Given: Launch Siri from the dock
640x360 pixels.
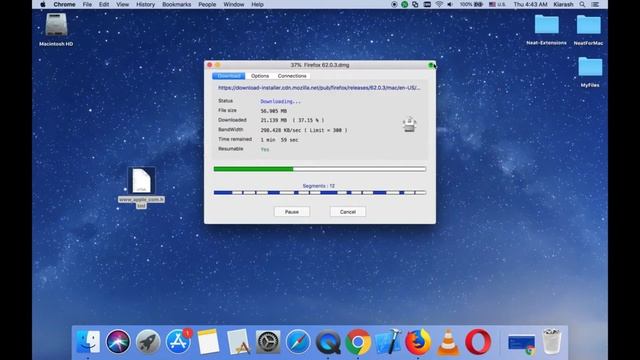Looking at the screenshot, I should (x=118, y=342).
